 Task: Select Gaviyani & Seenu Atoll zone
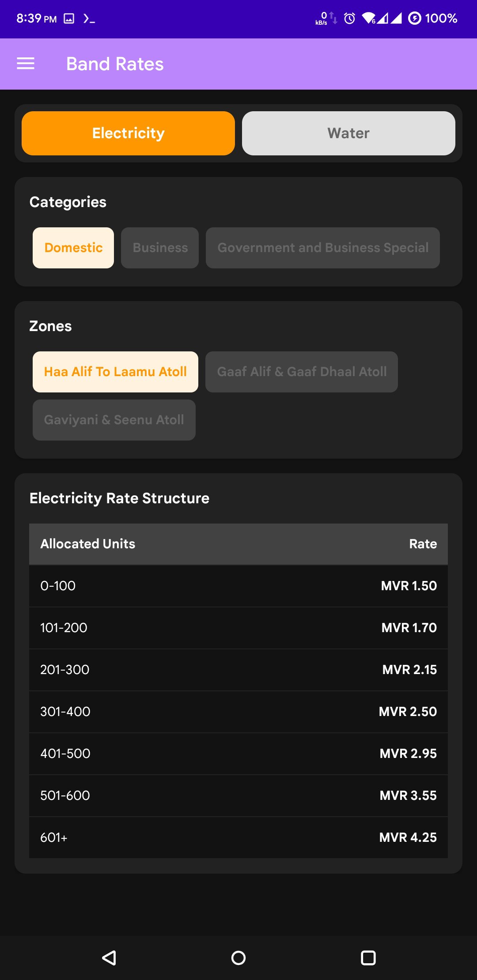coord(114,420)
